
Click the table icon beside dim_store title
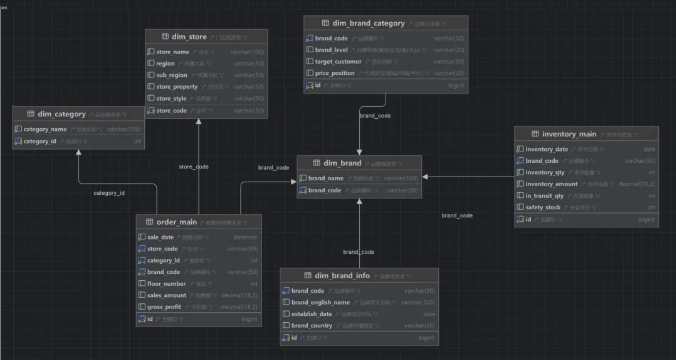165,37
